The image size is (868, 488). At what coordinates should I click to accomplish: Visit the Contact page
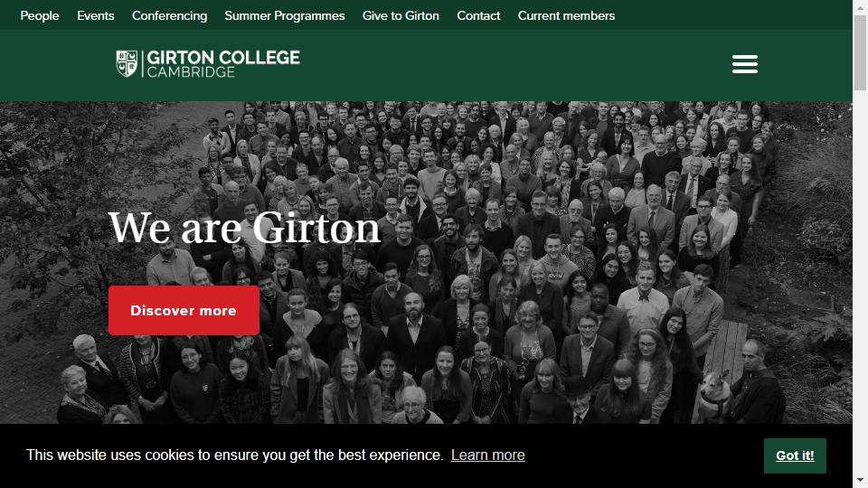[478, 15]
